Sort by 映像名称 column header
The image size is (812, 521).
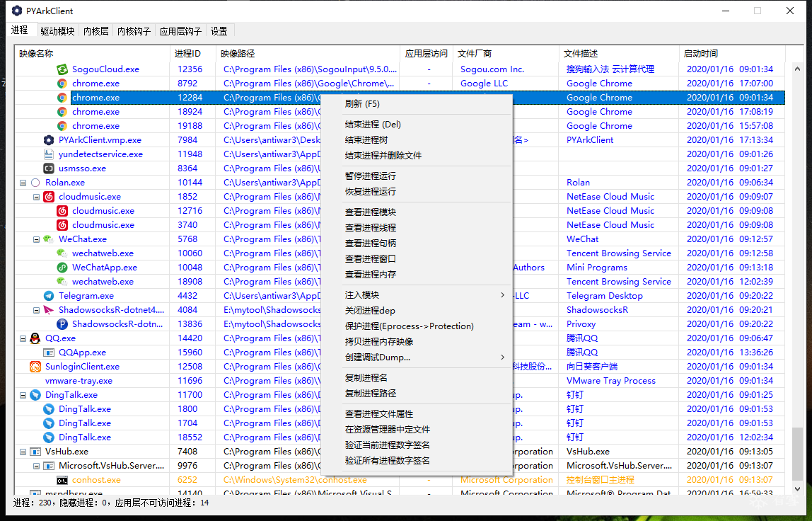(92, 53)
